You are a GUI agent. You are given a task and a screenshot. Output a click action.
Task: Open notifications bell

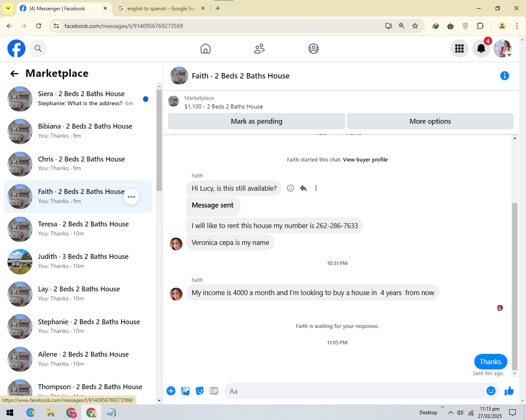[481, 48]
